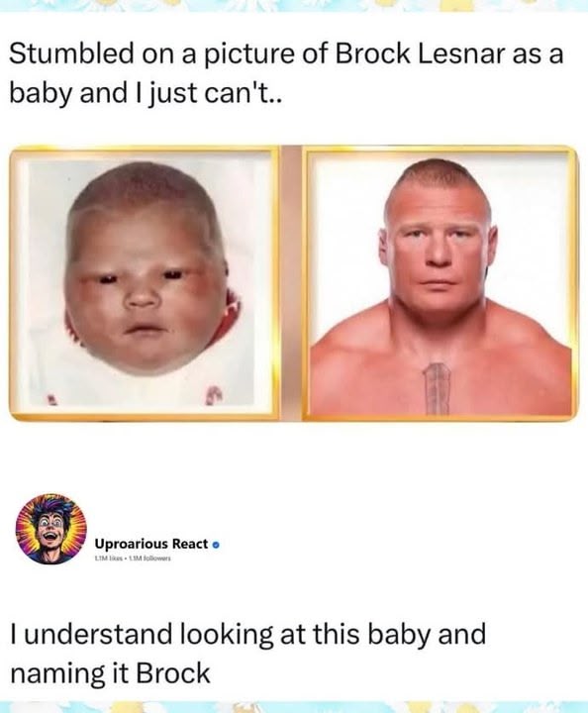Click the chest tattoo in the right photo

tap(437, 387)
